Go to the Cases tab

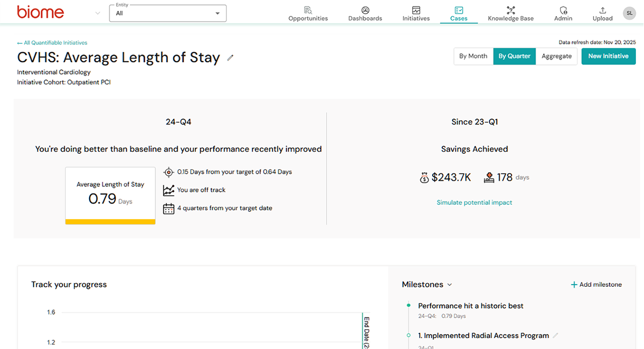click(x=459, y=13)
